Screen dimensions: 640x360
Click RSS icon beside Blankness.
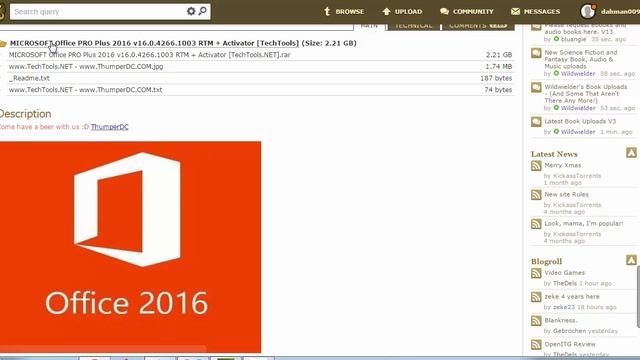click(536, 321)
